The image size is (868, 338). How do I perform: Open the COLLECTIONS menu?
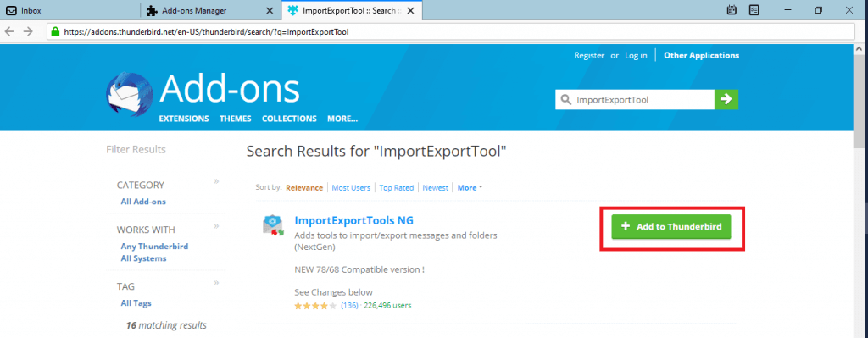coord(289,119)
